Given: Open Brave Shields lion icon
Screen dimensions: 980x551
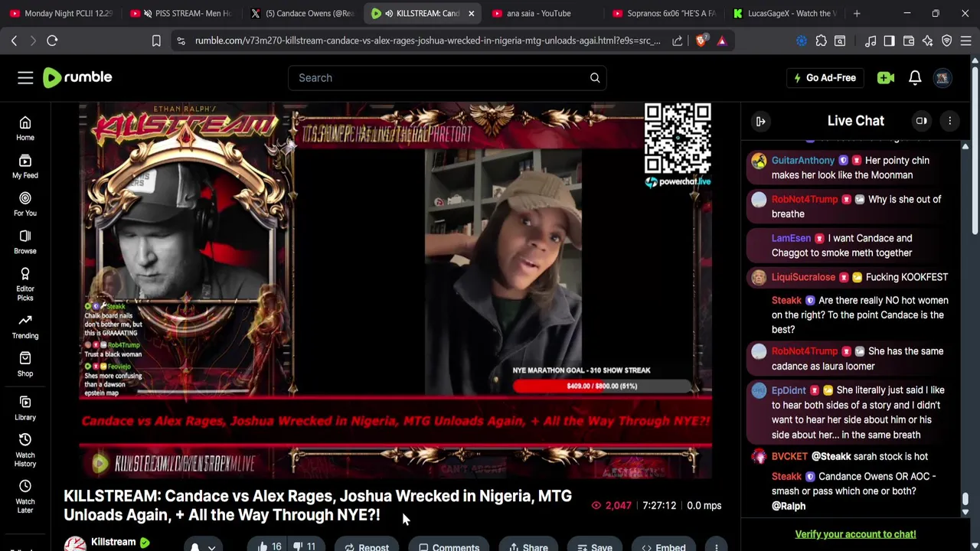Looking at the screenshot, I should pyautogui.click(x=701, y=41).
